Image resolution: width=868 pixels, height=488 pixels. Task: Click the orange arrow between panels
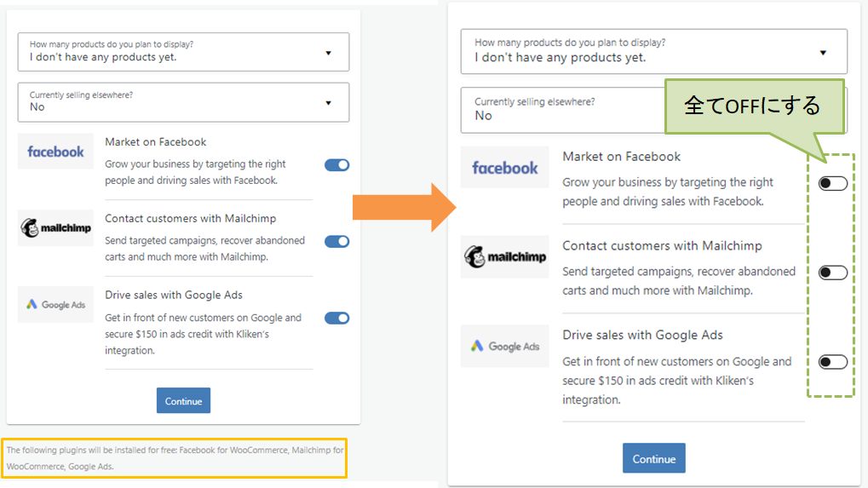click(404, 208)
